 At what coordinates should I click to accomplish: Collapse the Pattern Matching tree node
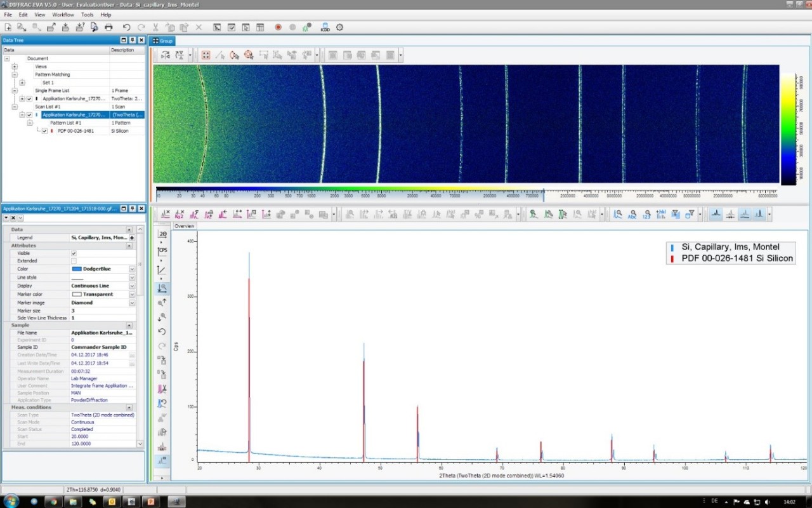pos(14,74)
